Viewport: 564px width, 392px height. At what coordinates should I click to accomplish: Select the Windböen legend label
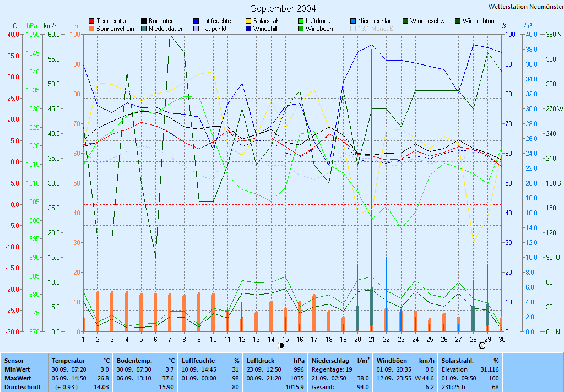(x=319, y=29)
